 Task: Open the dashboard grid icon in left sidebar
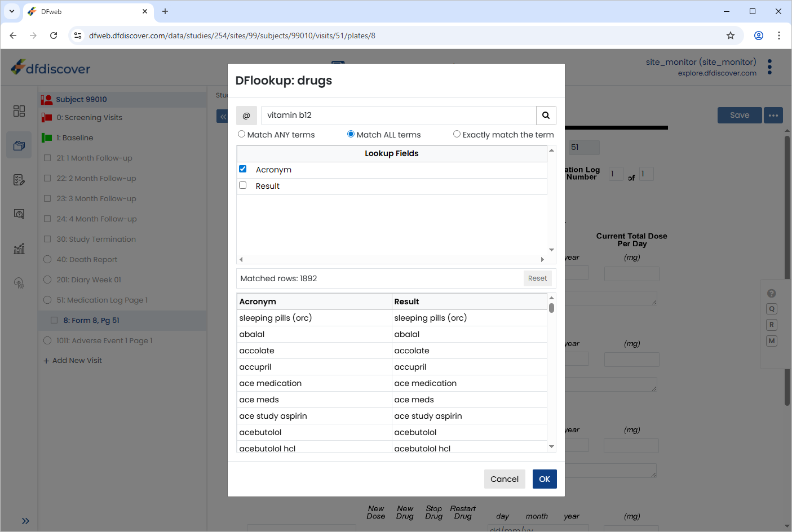[19, 111]
